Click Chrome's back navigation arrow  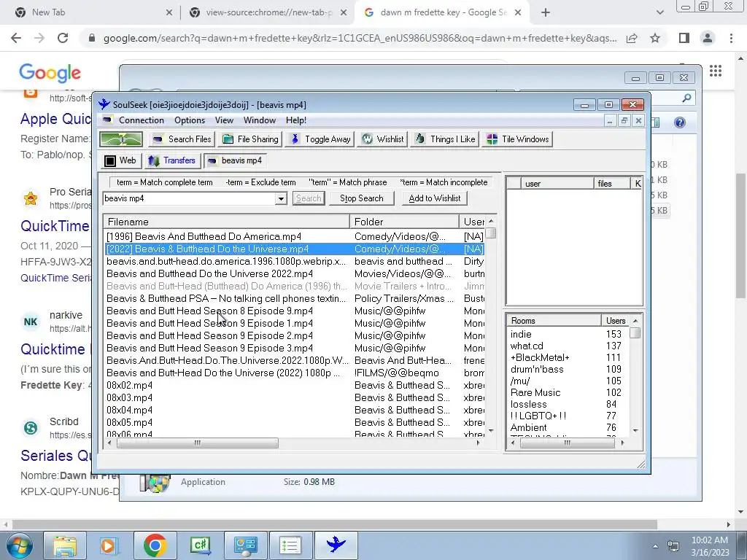[x=16, y=38]
